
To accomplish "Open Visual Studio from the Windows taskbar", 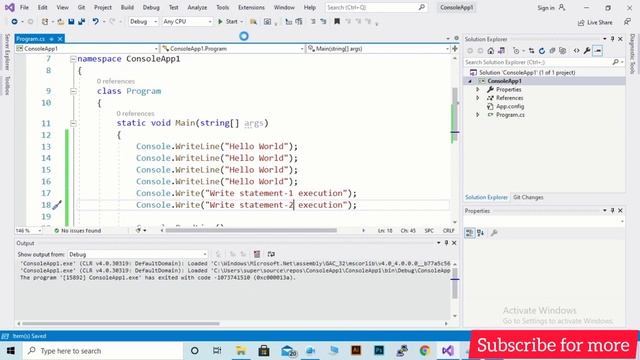I will tap(448, 350).
